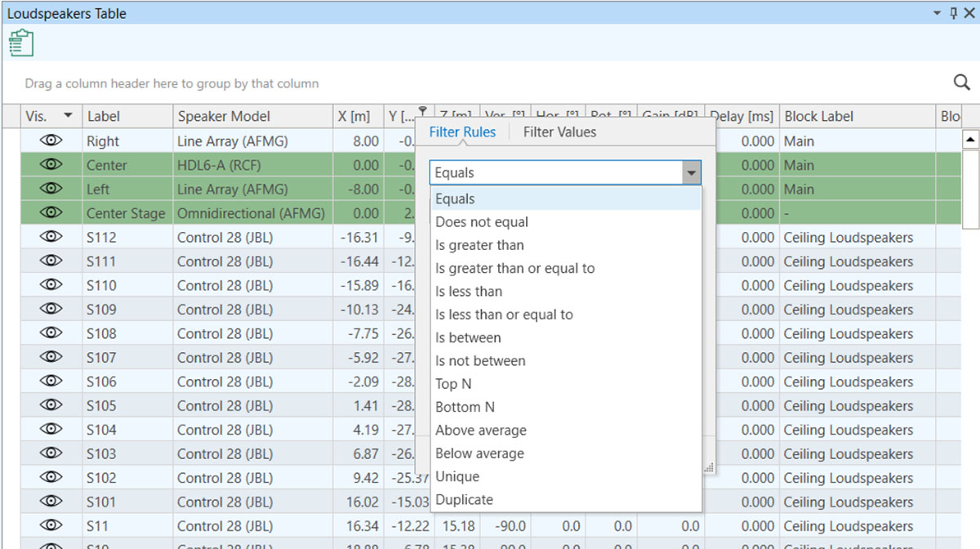Choose the Does not equal rule
The width and height of the screenshot is (980, 549).
click(565, 222)
